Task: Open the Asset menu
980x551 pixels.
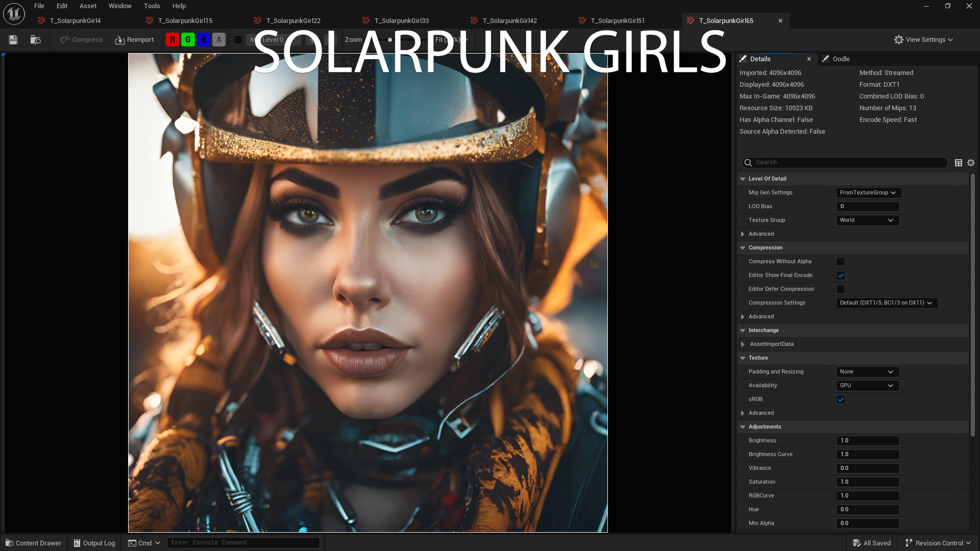Action: tap(88, 6)
